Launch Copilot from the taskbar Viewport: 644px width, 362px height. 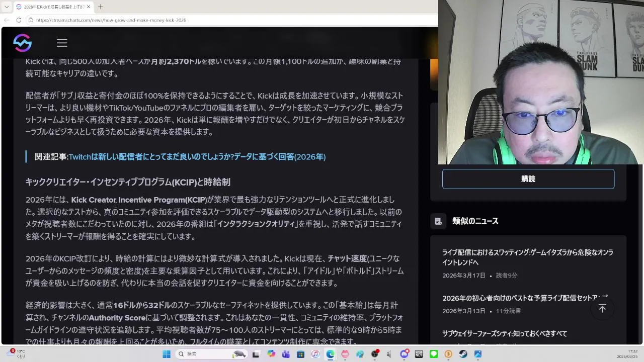271,354
